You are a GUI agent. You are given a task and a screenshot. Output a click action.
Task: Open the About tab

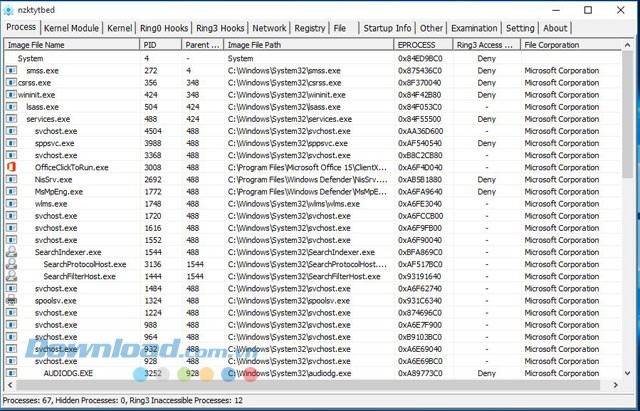555,28
